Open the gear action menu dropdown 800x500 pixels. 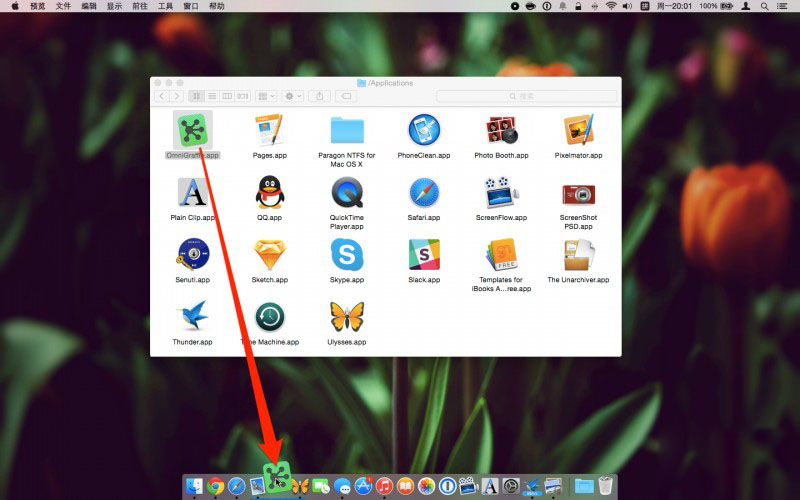tap(293, 96)
